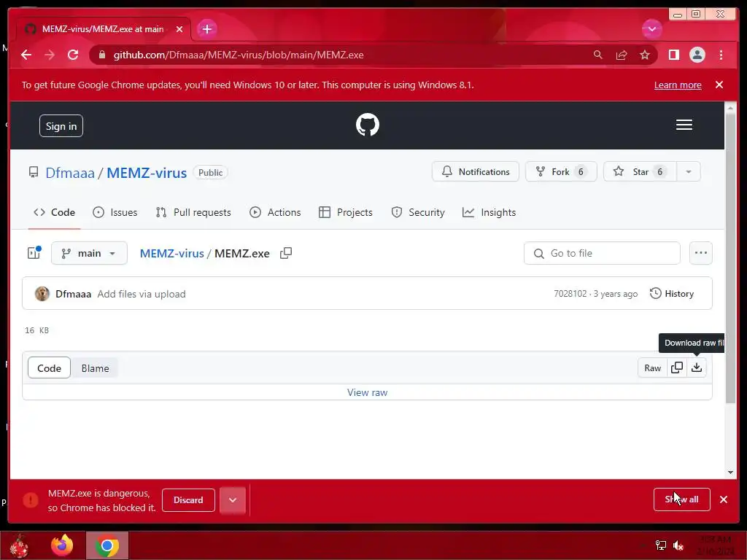The image size is (747, 560).
Task: Close the downloads bar
Action: (x=724, y=499)
